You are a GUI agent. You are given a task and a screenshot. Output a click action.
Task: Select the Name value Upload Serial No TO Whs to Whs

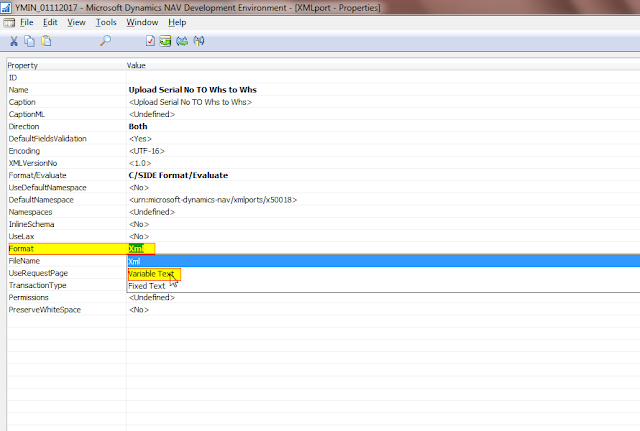(193, 90)
